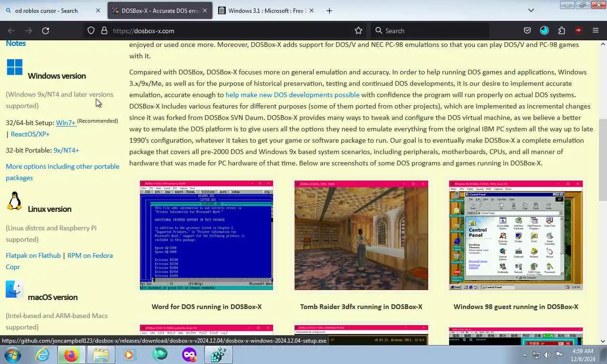The height and width of the screenshot is (364, 607).
Task: Reload the page with the refresh icon
Action: [x=46, y=30]
